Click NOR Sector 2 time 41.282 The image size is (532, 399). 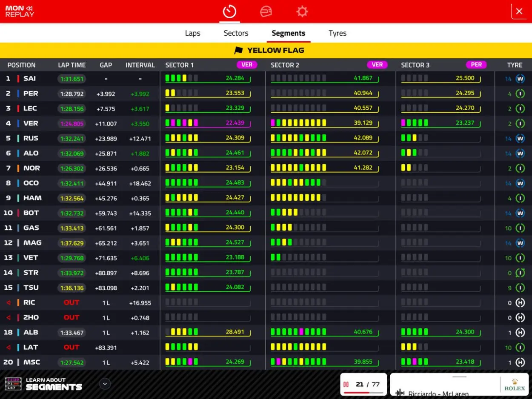(363, 168)
